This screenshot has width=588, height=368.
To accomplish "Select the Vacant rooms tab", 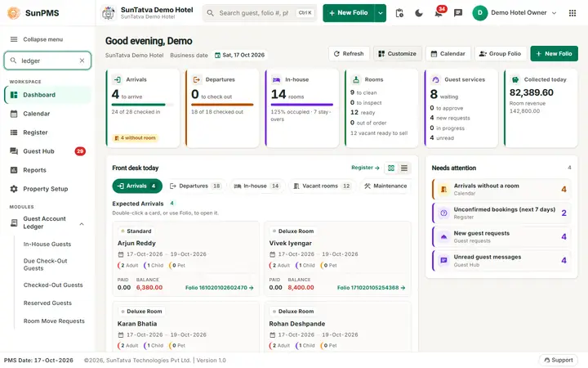I will tap(323, 186).
